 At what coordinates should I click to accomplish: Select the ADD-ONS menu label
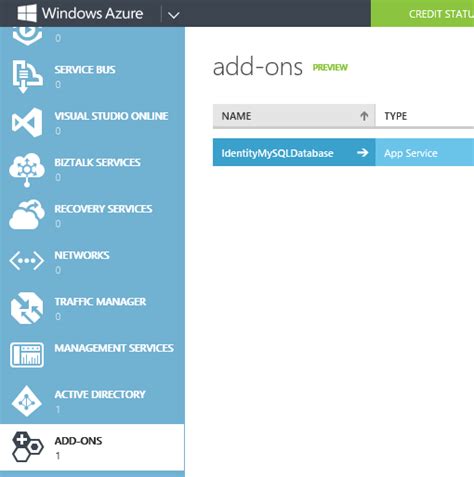[x=78, y=441]
